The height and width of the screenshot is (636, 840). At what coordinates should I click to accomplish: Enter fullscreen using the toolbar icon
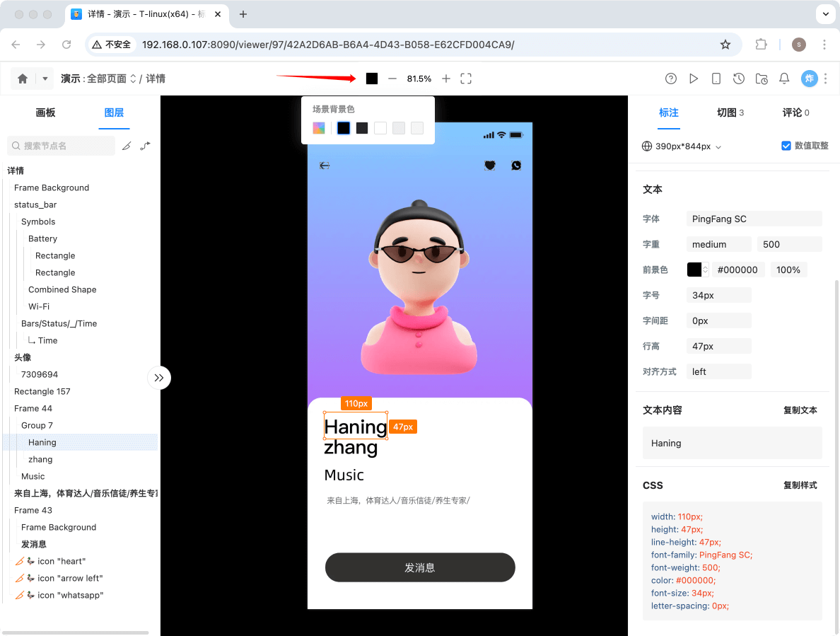[x=466, y=79]
